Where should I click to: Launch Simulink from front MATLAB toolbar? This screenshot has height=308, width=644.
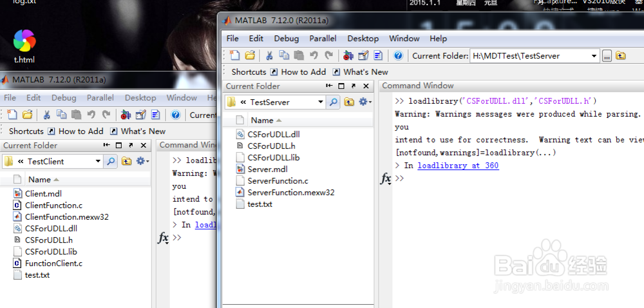coord(348,55)
